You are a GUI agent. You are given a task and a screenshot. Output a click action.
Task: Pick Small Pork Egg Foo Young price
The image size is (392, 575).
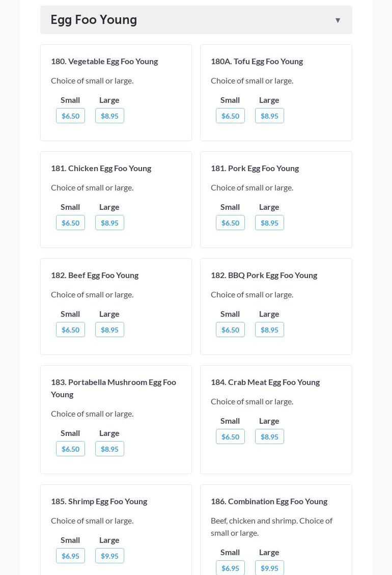(x=230, y=223)
